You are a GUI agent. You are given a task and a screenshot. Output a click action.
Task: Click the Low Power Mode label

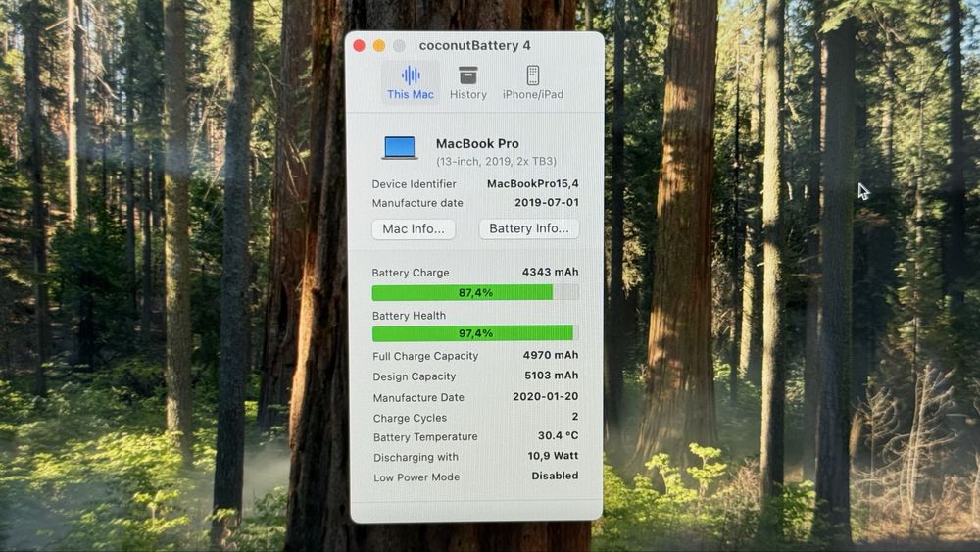(x=416, y=477)
